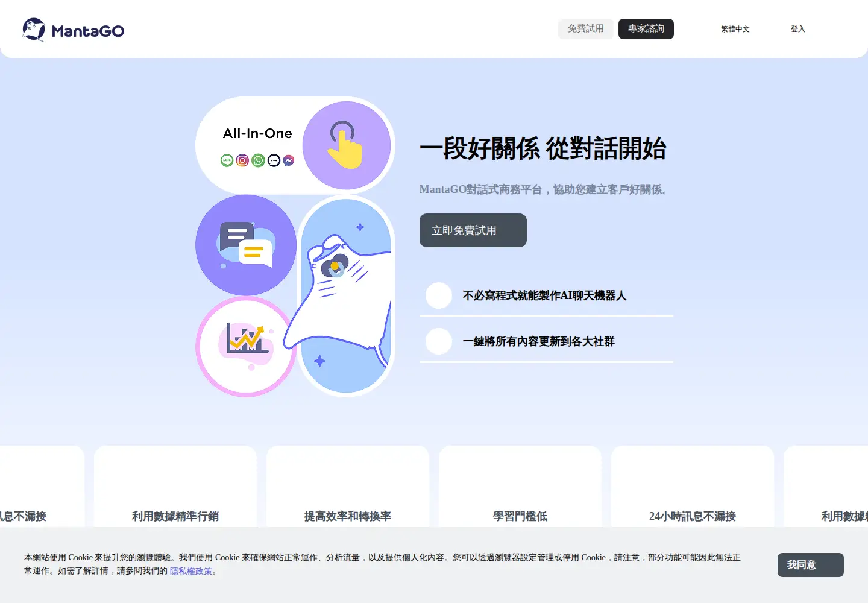The height and width of the screenshot is (603, 868).
Task: Click the 立即免費試用 button
Action: coord(473,230)
